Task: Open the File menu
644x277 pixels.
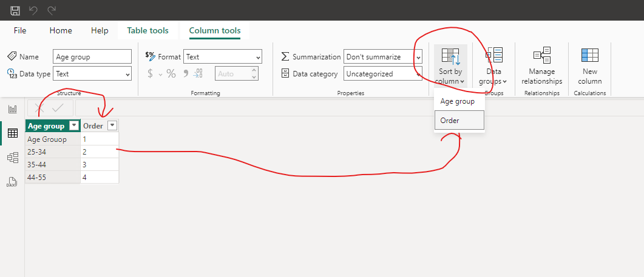Action: point(19,30)
